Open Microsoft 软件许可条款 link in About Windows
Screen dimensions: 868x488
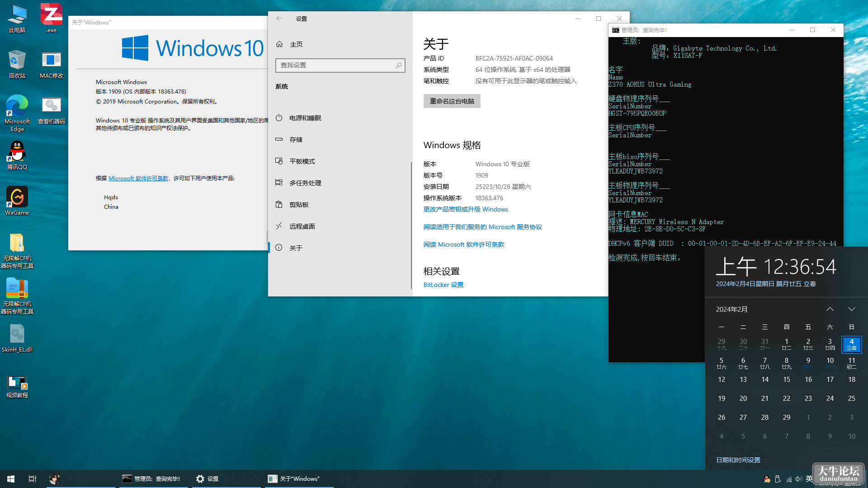pos(138,178)
